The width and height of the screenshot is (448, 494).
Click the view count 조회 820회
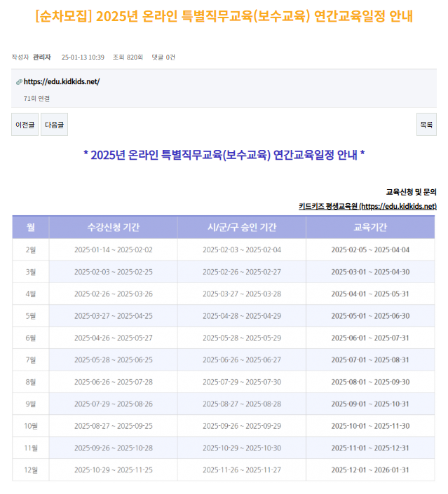tap(128, 57)
